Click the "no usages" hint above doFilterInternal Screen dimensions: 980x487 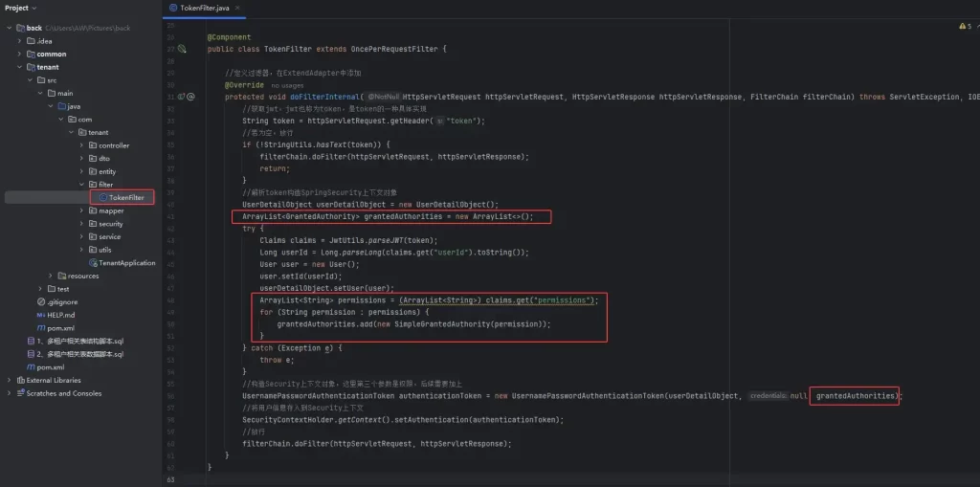pyautogui.click(x=287, y=85)
